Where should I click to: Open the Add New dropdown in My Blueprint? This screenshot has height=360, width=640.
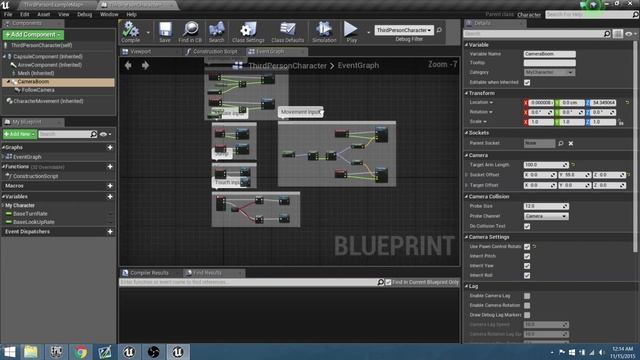tap(20, 134)
